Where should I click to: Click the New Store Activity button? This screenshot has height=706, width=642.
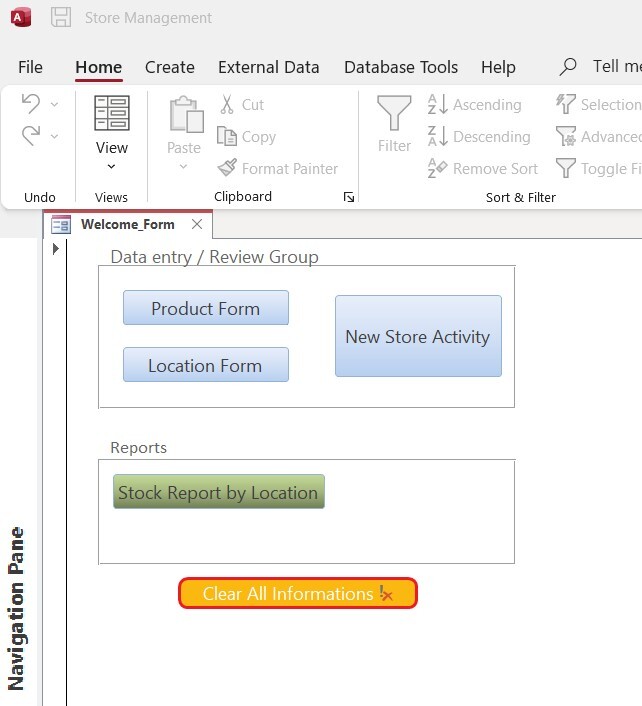418,336
